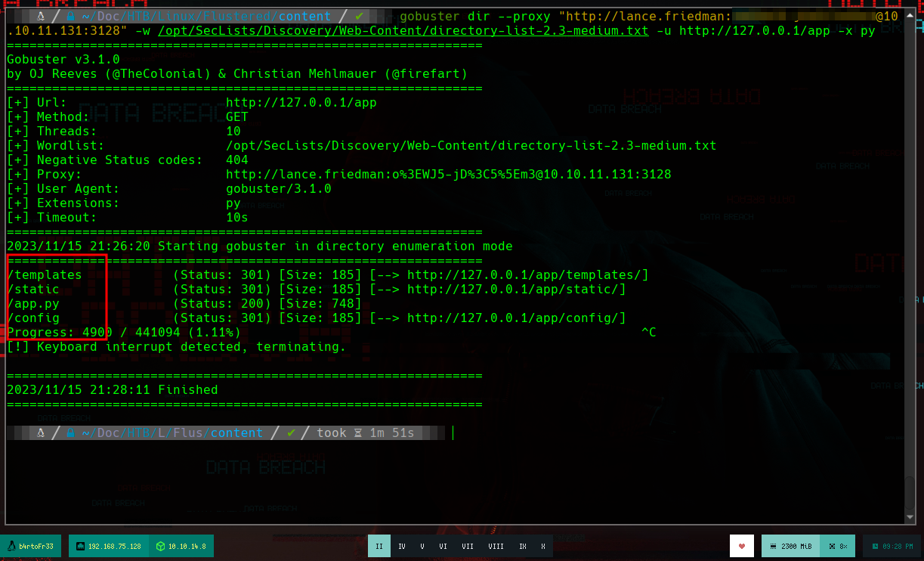924x561 pixels.
Task: Click the green checkmark in the bottom prompt
Action: click(291, 433)
